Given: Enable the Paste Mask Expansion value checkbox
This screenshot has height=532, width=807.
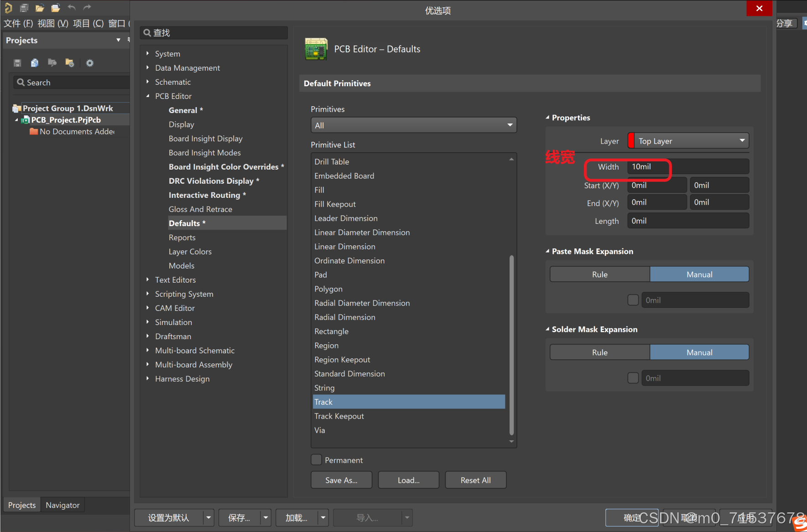Looking at the screenshot, I should 633,300.
